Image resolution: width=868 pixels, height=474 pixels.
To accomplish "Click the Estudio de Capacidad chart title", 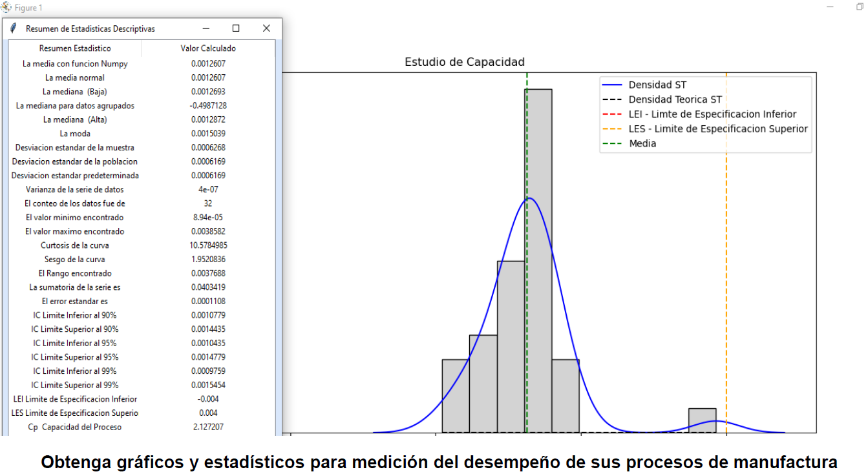I will coord(464,62).
